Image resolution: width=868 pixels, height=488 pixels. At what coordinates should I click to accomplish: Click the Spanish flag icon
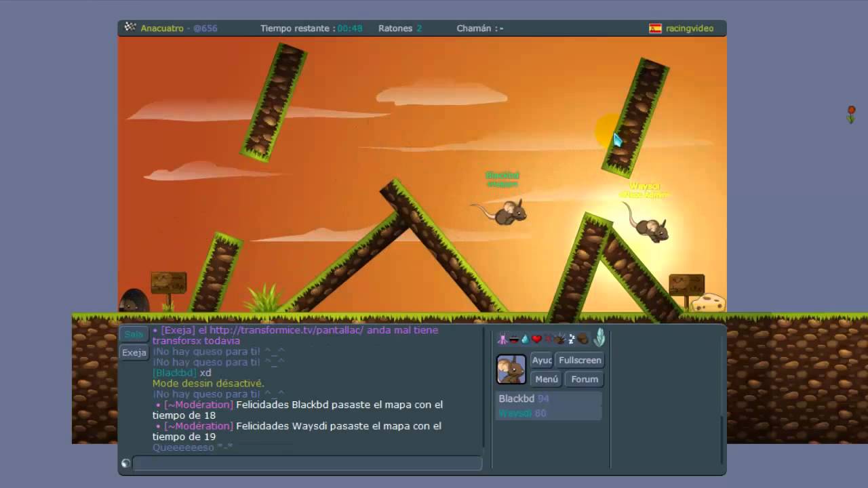point(655,28)
